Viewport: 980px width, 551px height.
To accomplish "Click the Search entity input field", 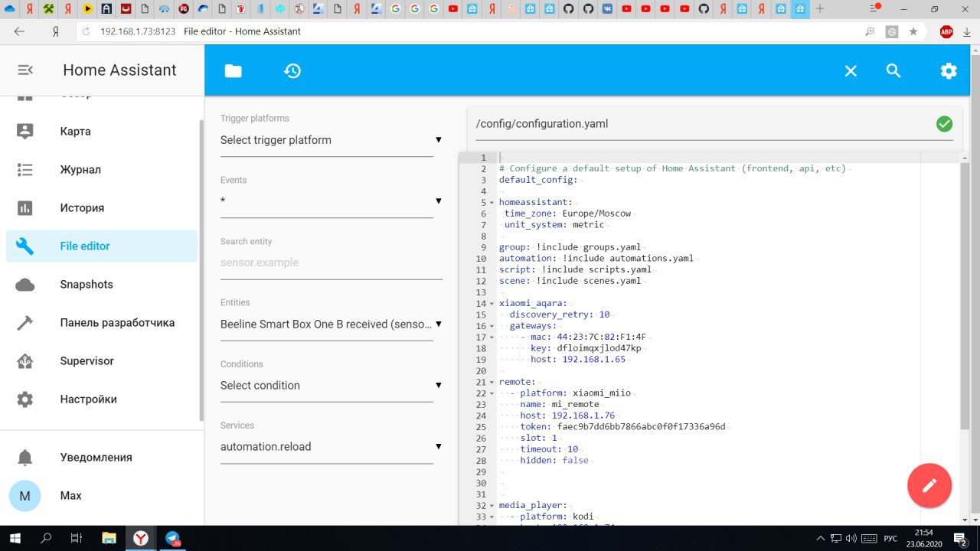I will 332,262.
